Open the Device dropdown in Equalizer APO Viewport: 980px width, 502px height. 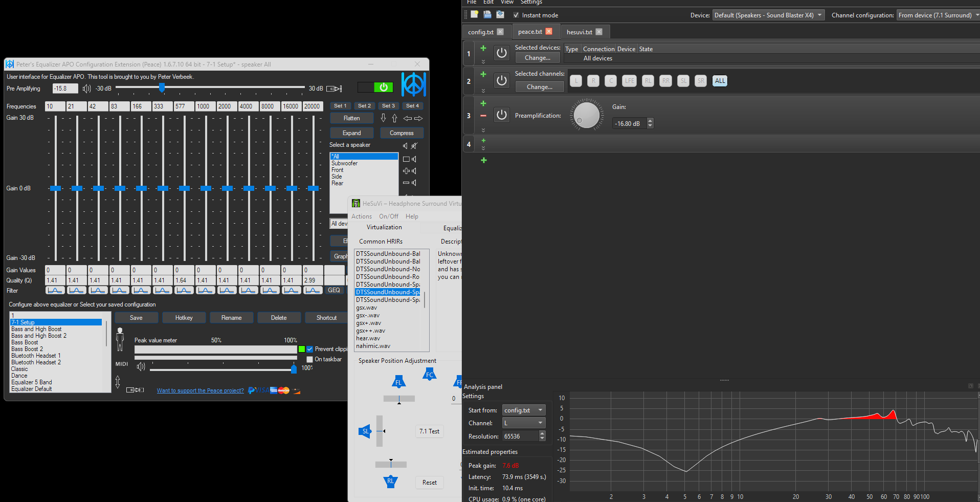768,15
